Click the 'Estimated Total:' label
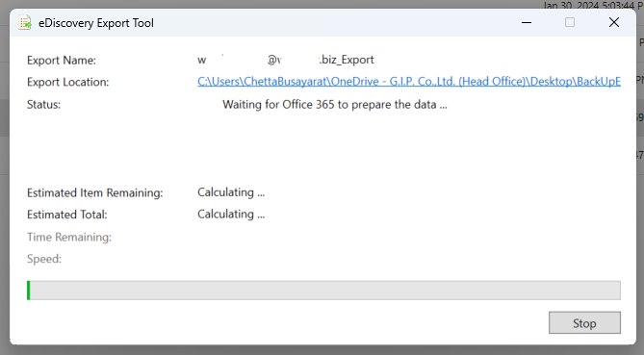This screenshot has height=355, width=644. pos(67,215)
